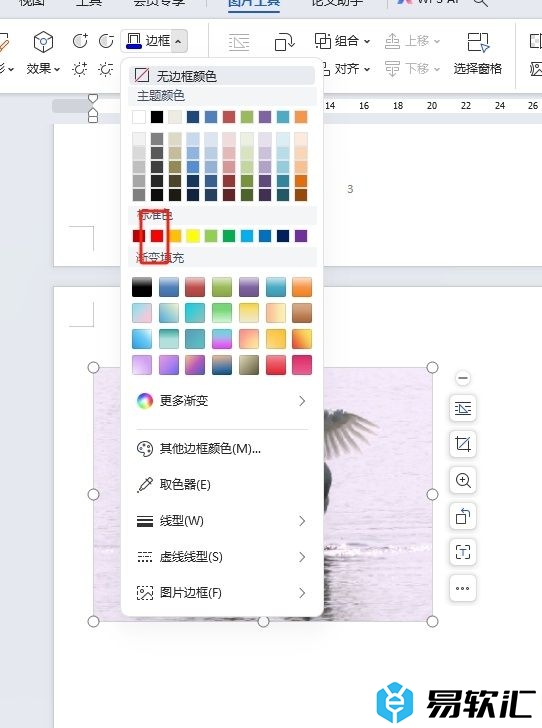
Task: Click the text wrapping icon in ribbon
Action: (239, 42)
